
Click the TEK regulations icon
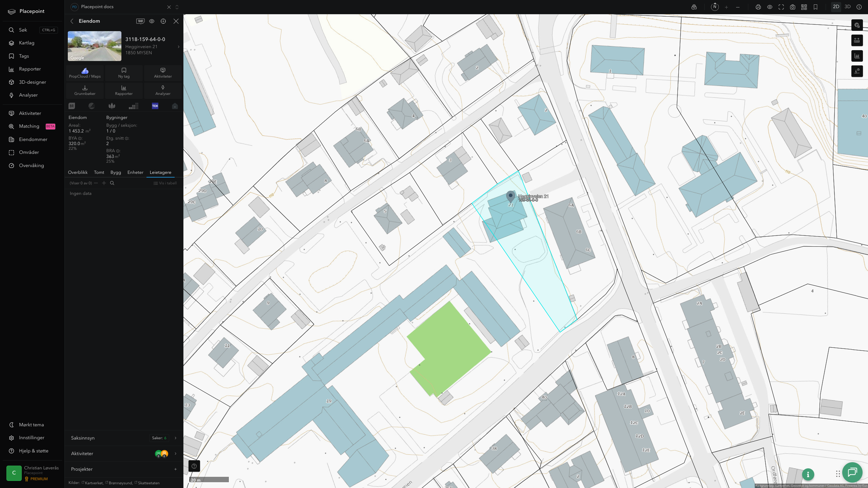pyautogui.click(x=155, y=106)
